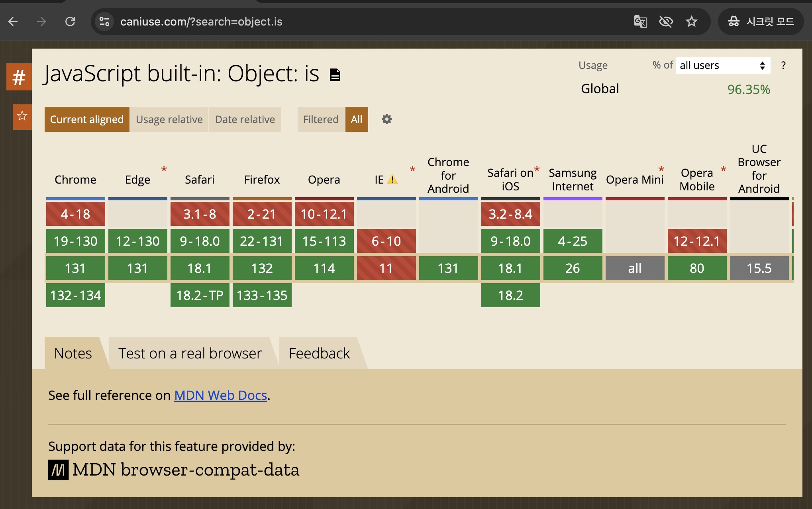Click the IE 6-10 cell
The image size is (812, 509).
pos(386,241)
